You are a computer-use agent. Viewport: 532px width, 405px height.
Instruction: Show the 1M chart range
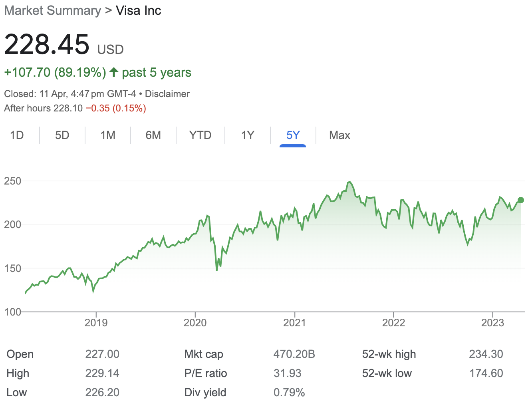pyautogui.click(x=108, y=135)
